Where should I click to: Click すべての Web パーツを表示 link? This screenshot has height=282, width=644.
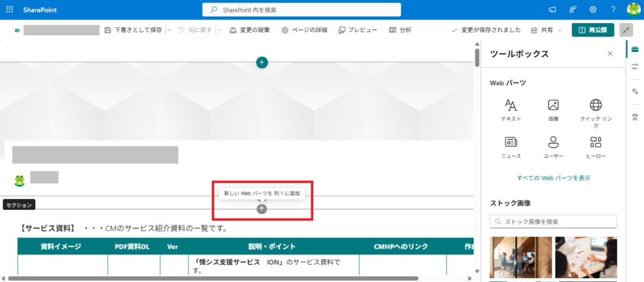coord(553,178)
